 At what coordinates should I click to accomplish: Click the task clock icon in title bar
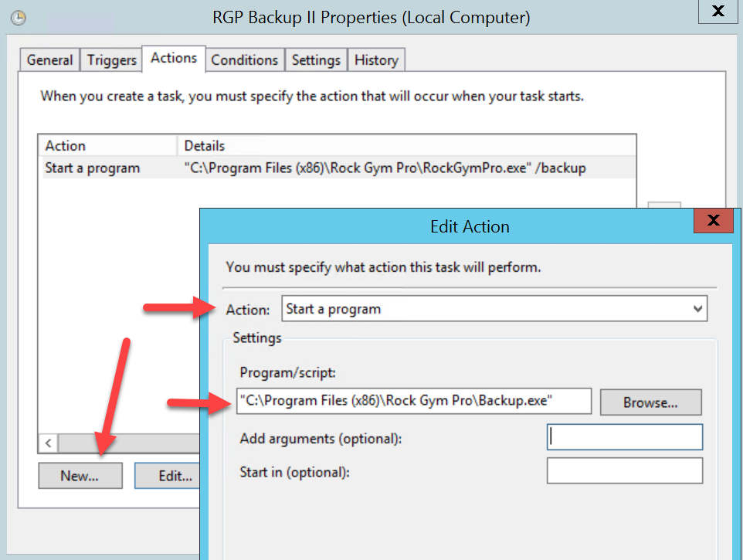tap(18, 18)
